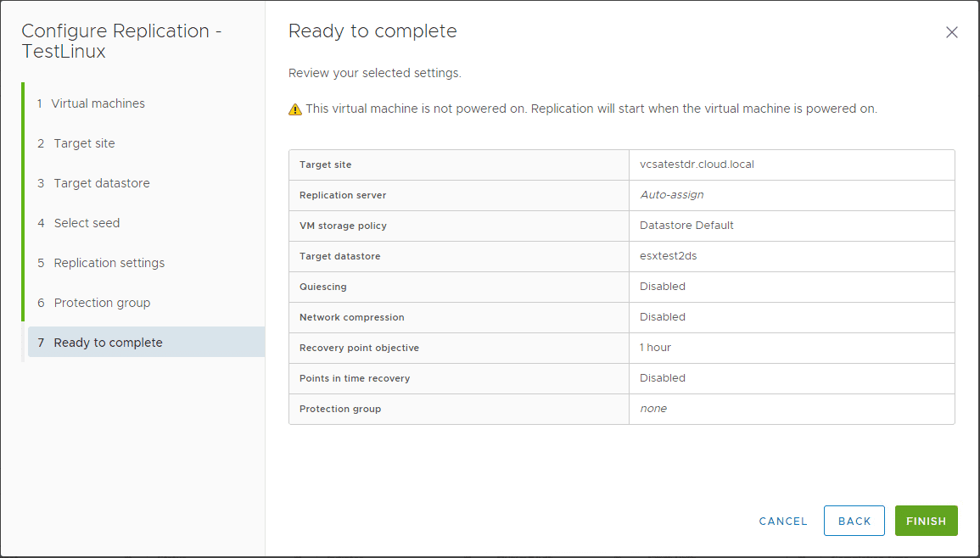Viewport: 980px width, 558px height.
Task: Close the Configure Replication wizard
Action: coord(951,31)
